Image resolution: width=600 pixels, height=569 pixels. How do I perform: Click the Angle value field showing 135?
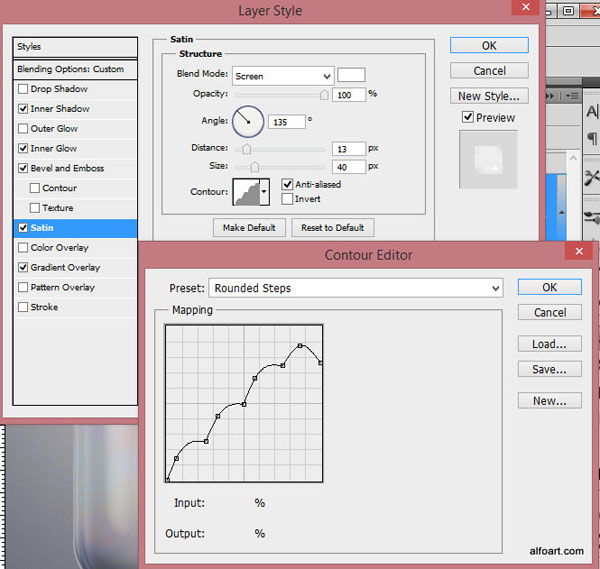[x=287, y=122]
